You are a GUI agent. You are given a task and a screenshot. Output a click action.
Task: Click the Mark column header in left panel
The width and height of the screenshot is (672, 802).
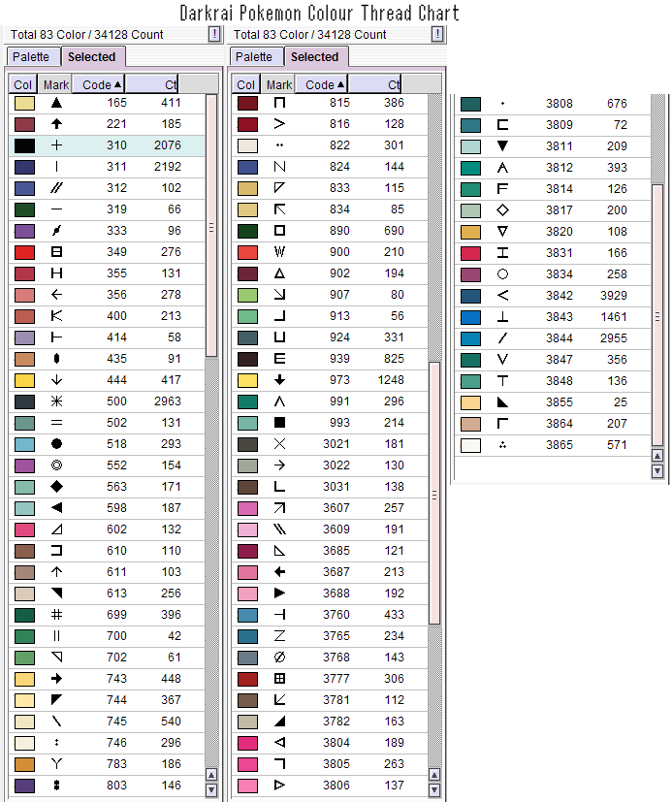click(56, 84)
